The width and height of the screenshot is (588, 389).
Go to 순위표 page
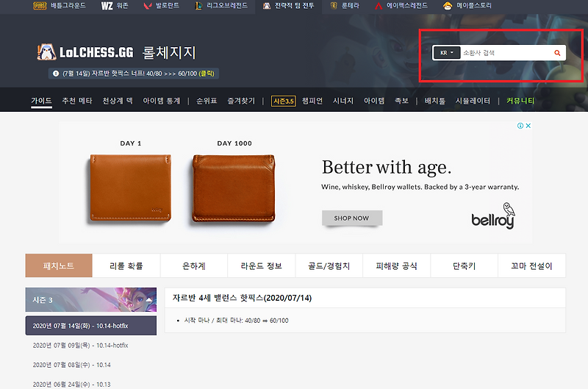[207, 101]
